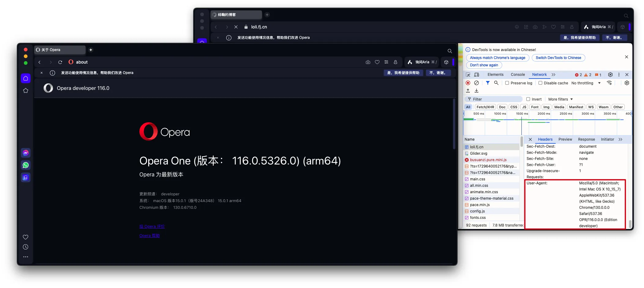644x288 pixels.
Task: Go to the sidebar home start page
Action: pyautogui.click(x=26, y=78)
